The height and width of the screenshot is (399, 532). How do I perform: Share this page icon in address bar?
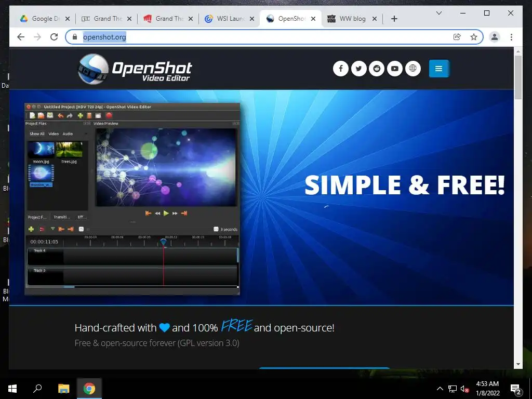coord(457,37)
